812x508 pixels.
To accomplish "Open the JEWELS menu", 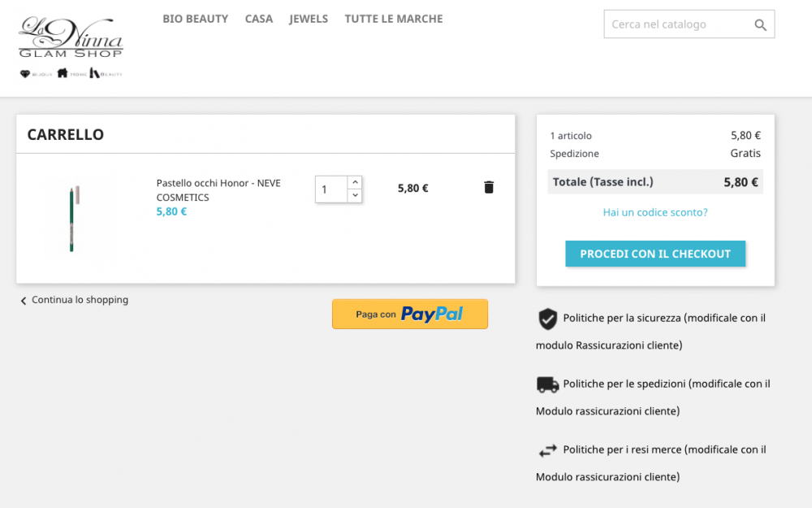I will point(309,19).
